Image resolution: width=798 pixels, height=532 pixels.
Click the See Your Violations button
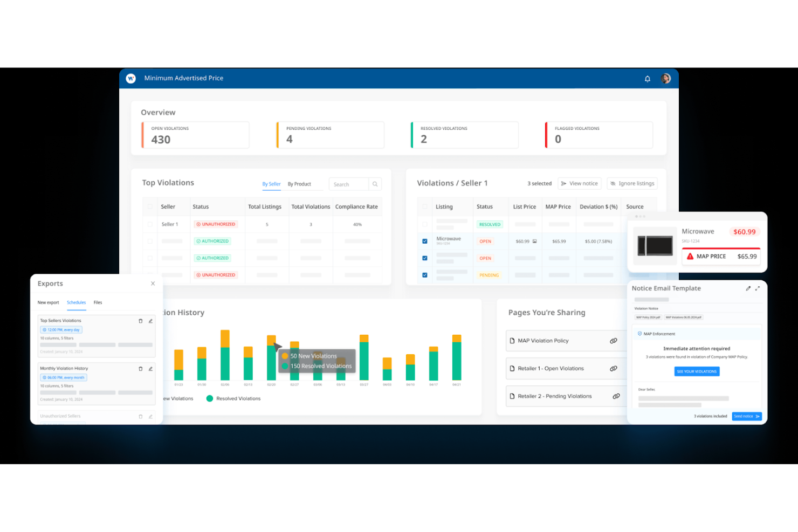coord(697,371)
